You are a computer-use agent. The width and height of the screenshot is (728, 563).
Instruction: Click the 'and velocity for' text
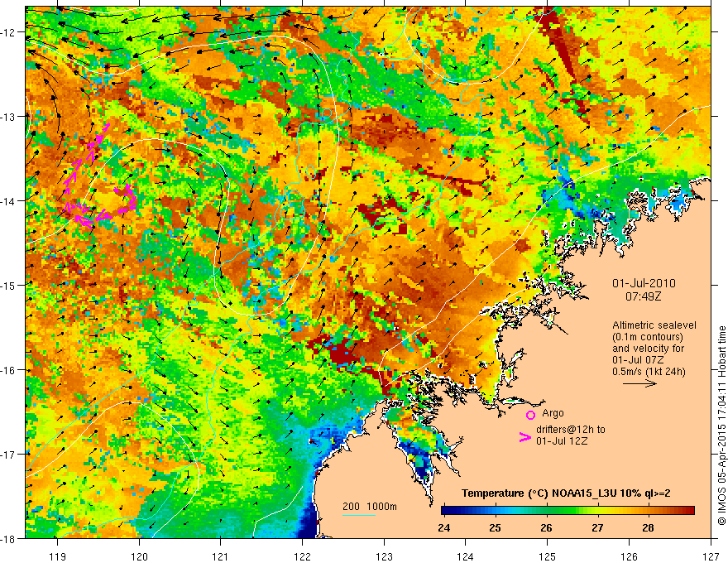(x=648, y=349)
